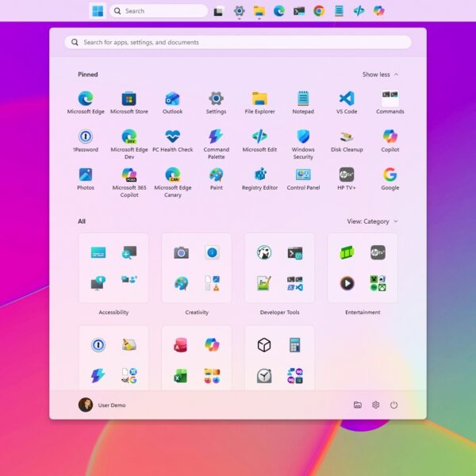Open Copilot from the pinned grid
The height and width of the screenshot is (476, 476).
(390, 141)
